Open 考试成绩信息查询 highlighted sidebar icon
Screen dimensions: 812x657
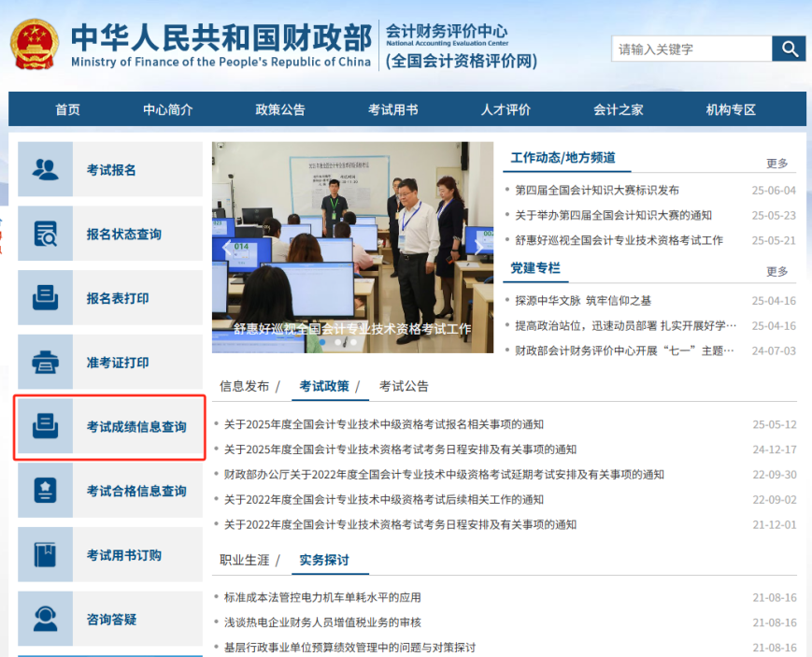(x=46, y=427)
